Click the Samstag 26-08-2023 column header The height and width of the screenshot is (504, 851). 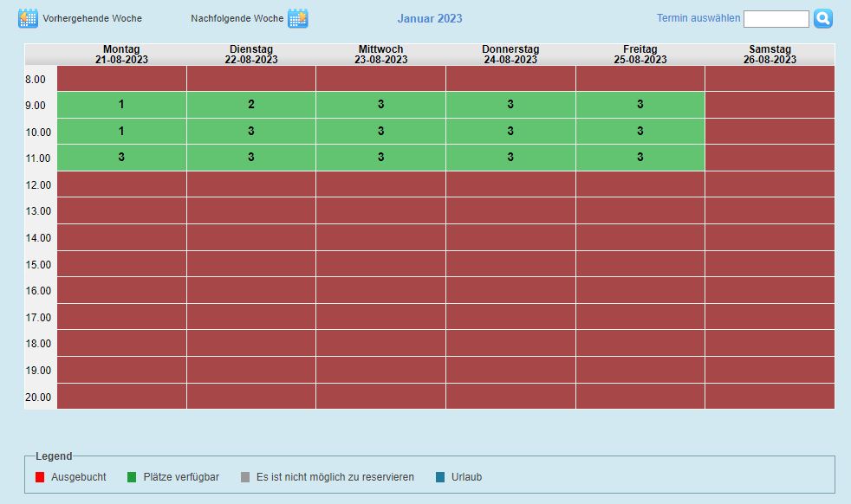(x=770, y=55)
